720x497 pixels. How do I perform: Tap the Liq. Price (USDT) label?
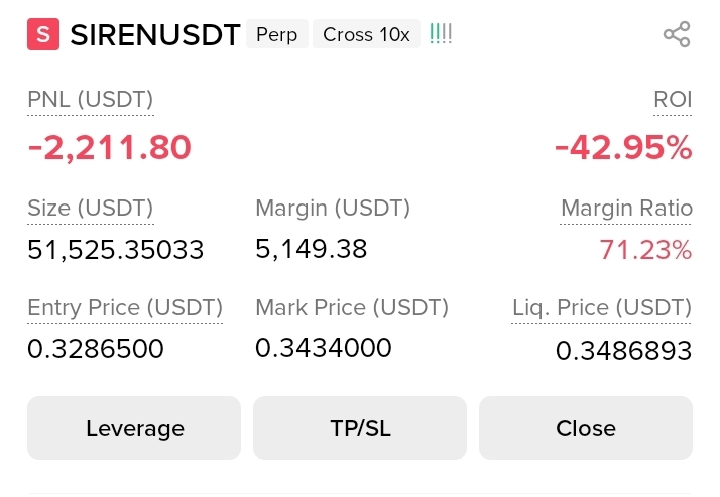(x=602, y=307)
